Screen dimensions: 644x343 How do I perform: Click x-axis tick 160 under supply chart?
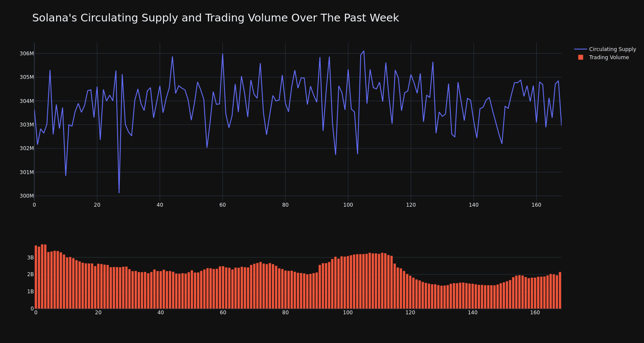536,205
